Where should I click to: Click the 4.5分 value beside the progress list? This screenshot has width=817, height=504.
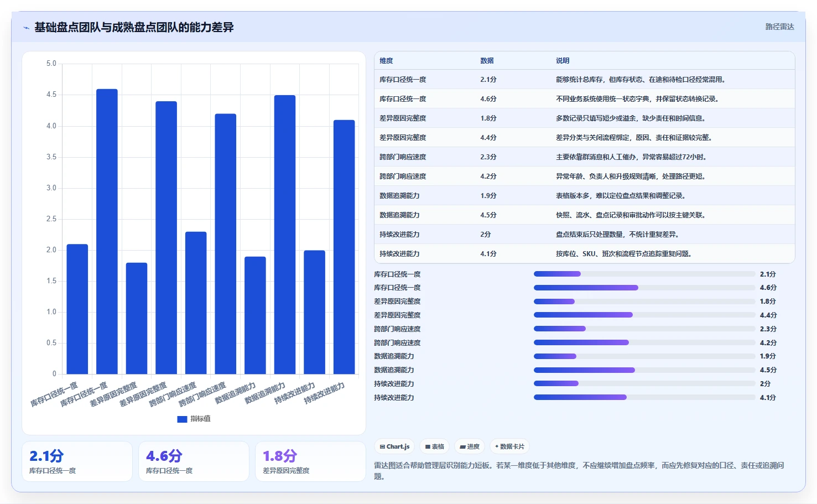click(768, 370)
